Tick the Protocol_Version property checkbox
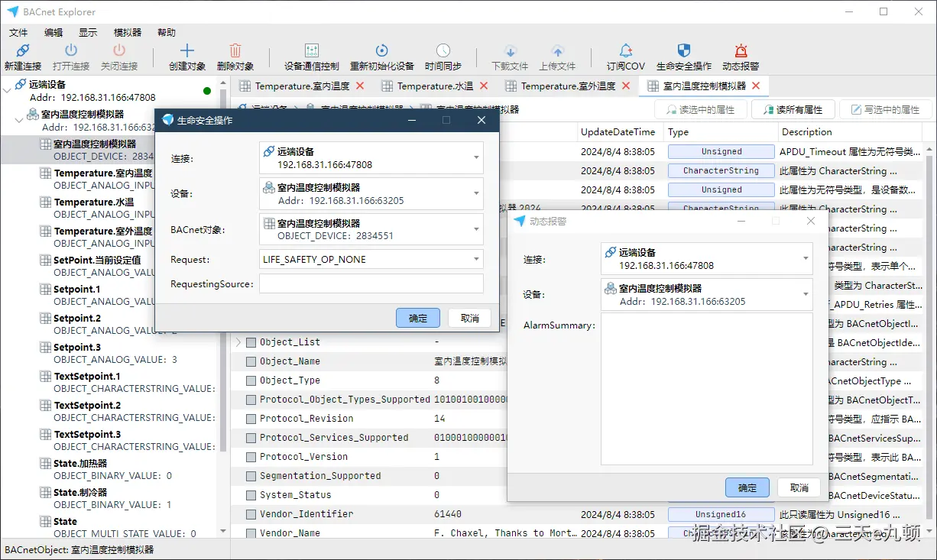 point(251,457)
